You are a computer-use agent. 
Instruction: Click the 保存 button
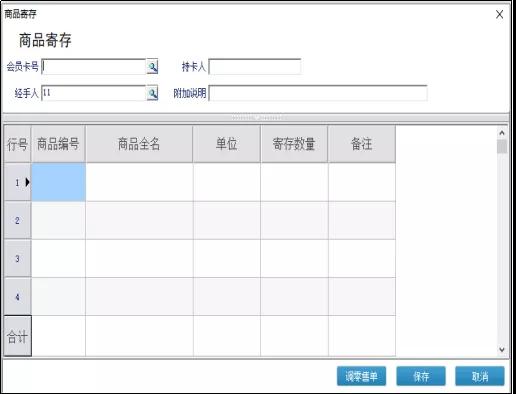421,376
